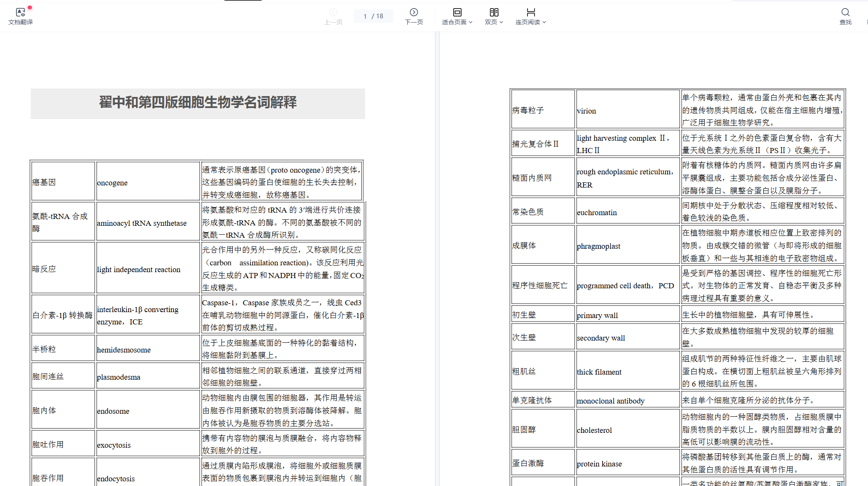
Task: Click the term virion on right page
Action: coord(586,111)
